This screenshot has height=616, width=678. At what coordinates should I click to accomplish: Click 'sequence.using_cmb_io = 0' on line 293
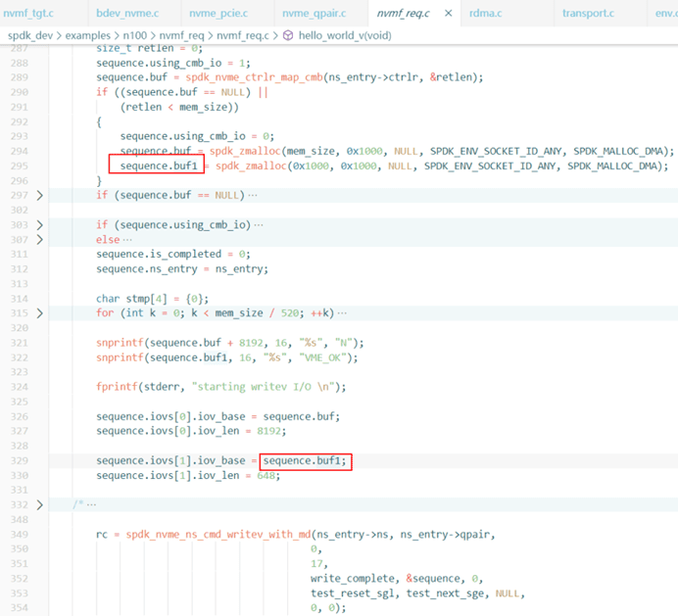pyautogui.click(x=195, y=136)
